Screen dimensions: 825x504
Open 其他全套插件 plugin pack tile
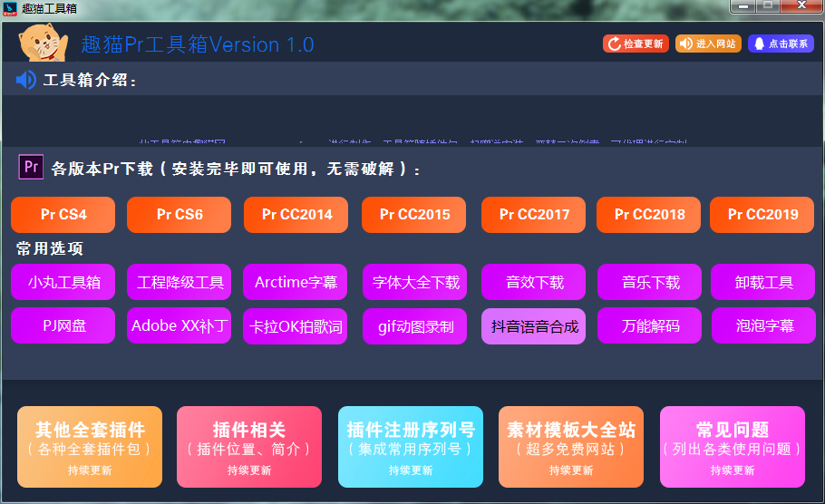90,447
